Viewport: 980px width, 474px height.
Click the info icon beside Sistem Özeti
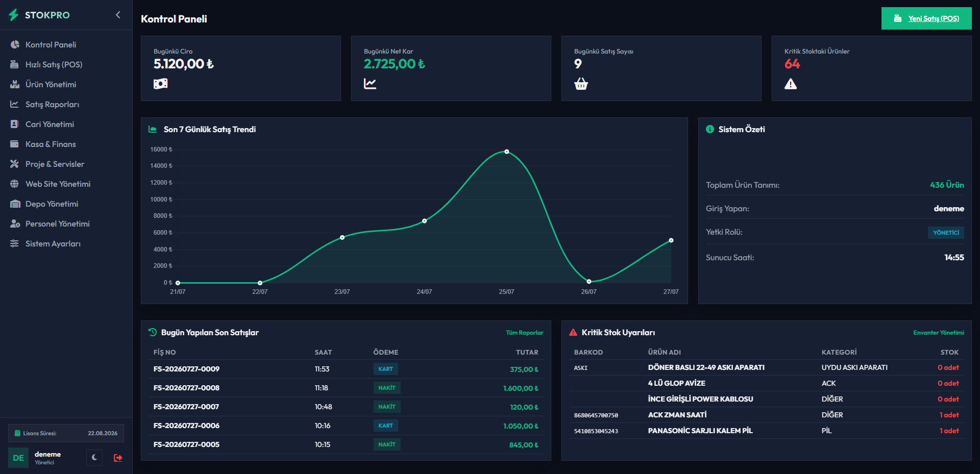(710, 129)
